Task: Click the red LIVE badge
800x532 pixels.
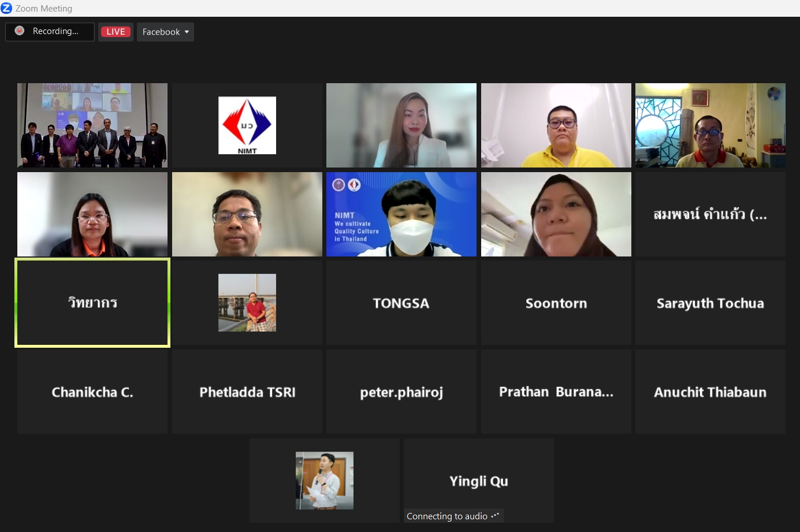Action: click(x=116, y=32)
